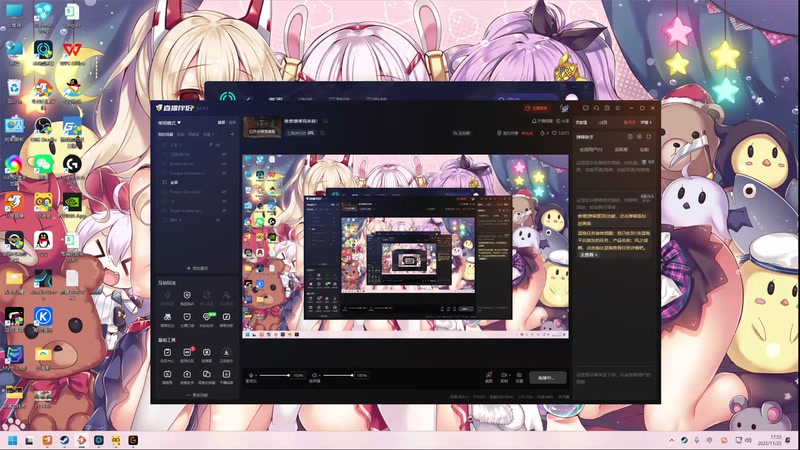Click the plus icon to add a scene
The image size is (800, 450).
point(232,134)
